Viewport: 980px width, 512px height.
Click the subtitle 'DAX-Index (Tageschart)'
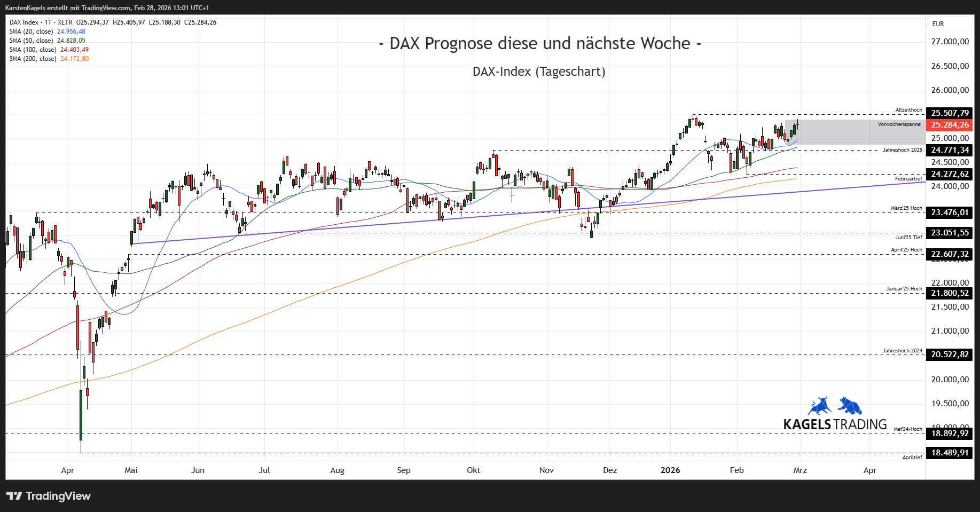[539, 72]
